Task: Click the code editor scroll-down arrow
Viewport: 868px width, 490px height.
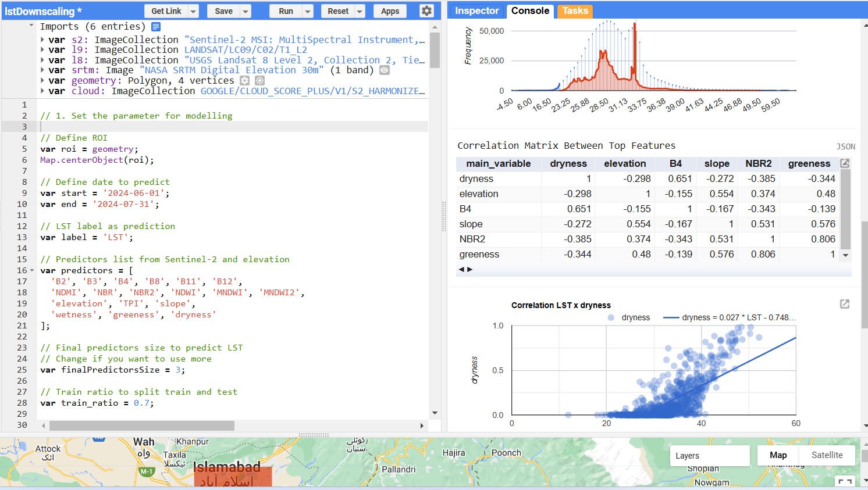Action: point(435,413)
